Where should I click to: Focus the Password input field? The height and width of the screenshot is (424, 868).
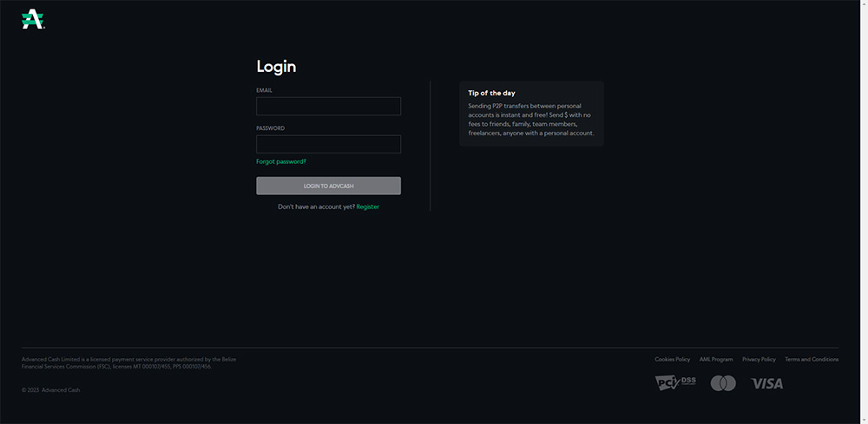(328, 144)
